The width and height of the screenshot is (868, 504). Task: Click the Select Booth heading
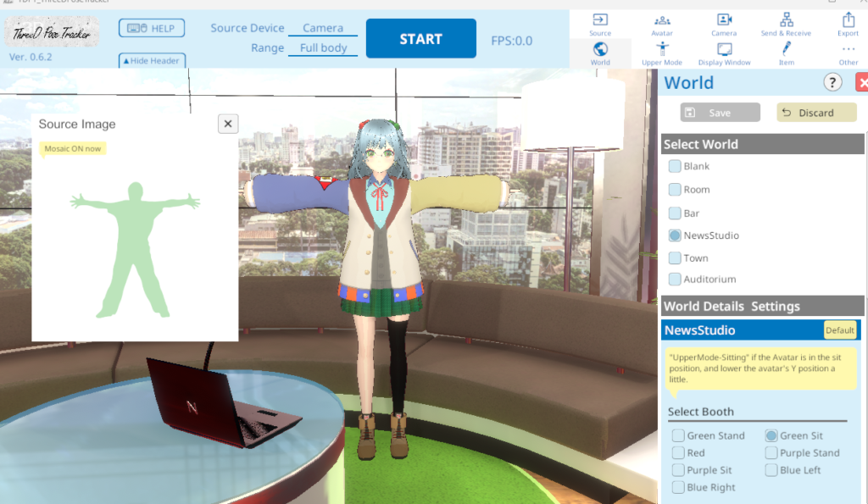701,412
